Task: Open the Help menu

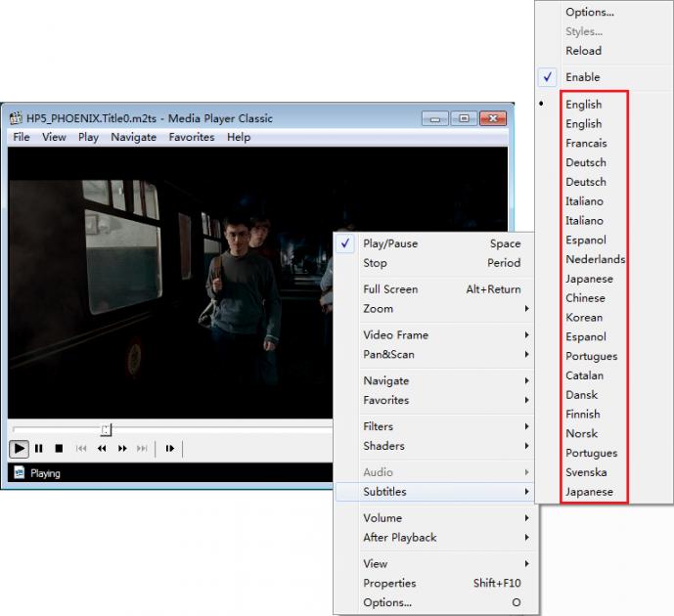Action: tap(239, 137)
